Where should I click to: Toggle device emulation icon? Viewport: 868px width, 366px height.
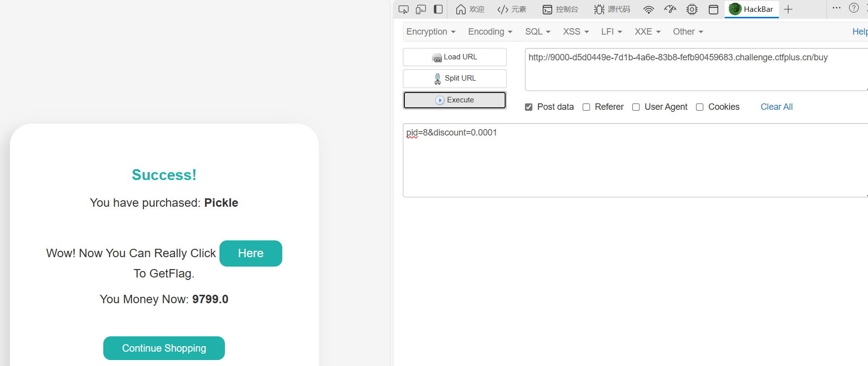421,9
